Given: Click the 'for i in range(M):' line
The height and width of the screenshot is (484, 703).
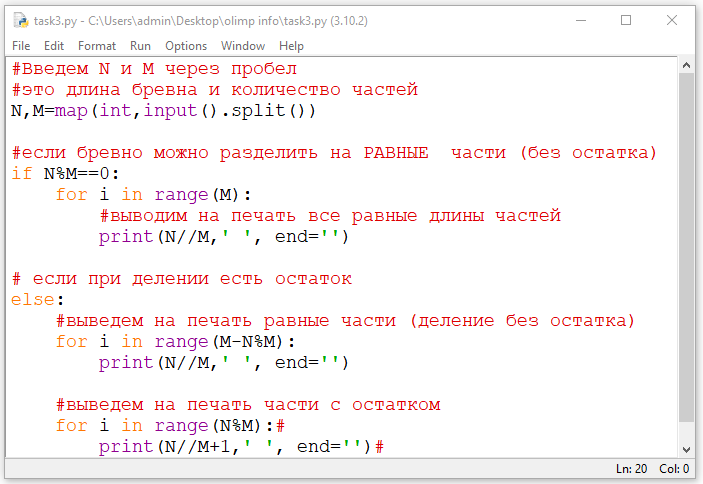Looking at the screenshot, I should [x=153, y=194].
